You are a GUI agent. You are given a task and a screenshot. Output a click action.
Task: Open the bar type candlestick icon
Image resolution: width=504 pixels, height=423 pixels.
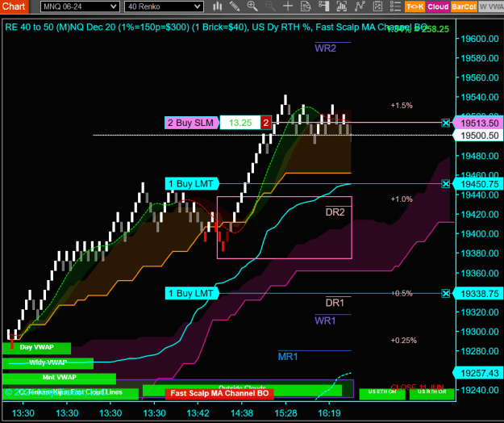coord(218,6)
